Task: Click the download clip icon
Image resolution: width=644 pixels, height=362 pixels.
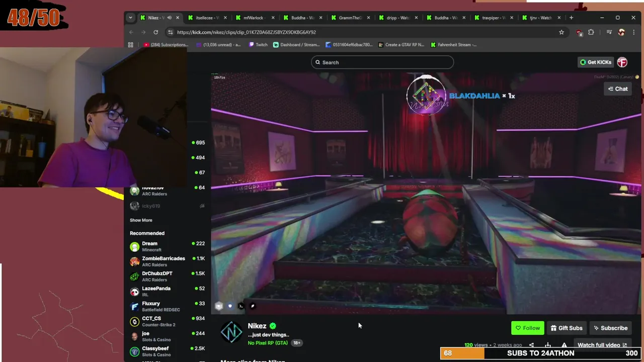Action: (548, 345)
